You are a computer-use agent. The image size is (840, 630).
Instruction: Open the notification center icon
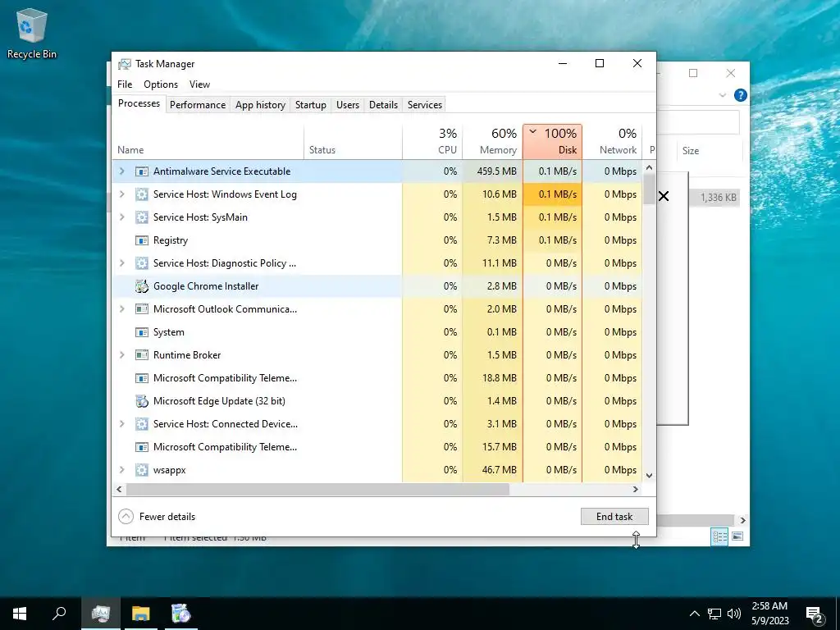[x=815, y=614]
